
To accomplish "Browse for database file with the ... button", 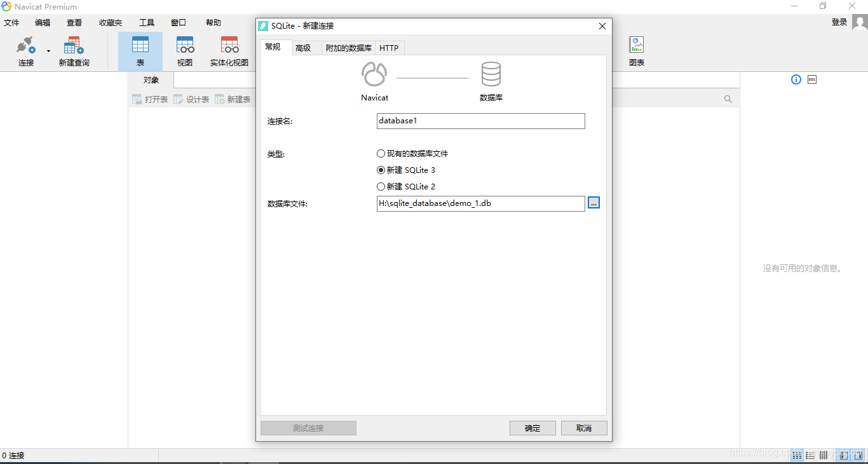I will (x=593, y=203).
